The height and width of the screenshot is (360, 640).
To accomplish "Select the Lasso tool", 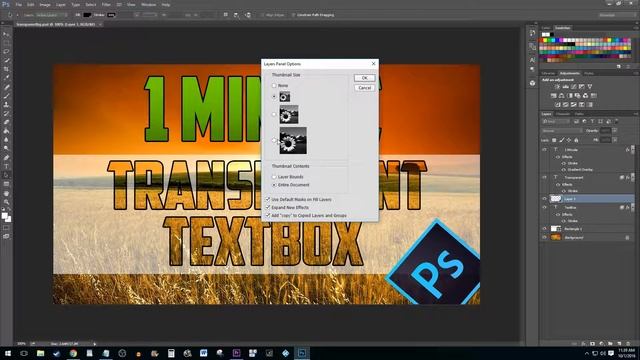I will pyautogui.click(x=6, y=52).
